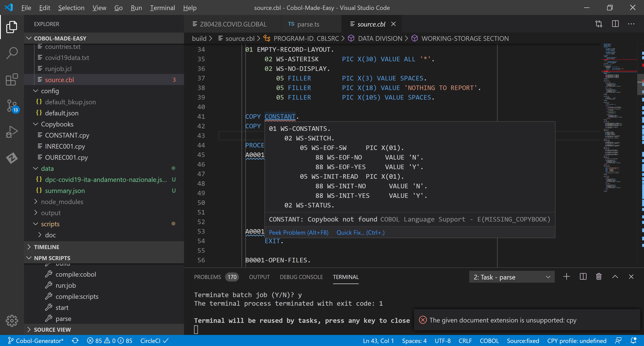
Task: Expand the node_modules folder
Action: 62,202
